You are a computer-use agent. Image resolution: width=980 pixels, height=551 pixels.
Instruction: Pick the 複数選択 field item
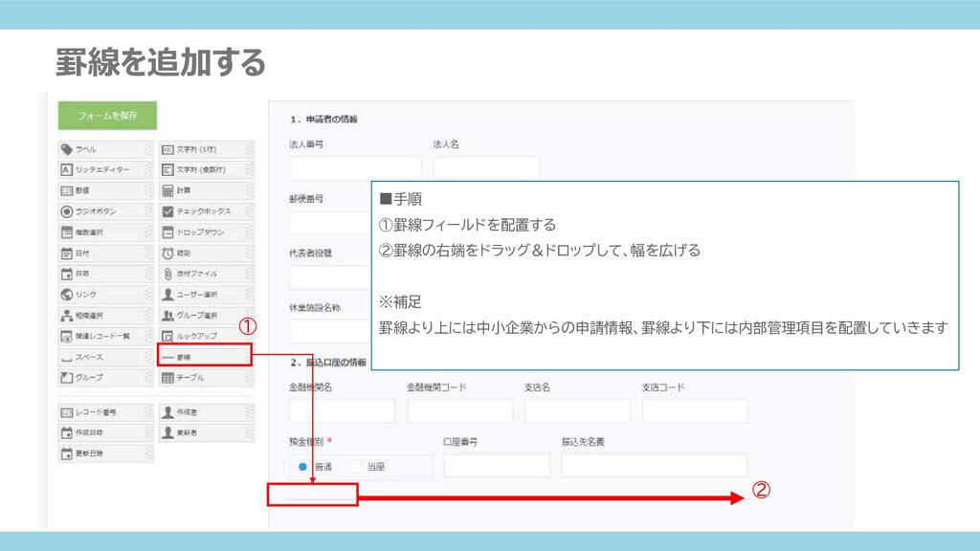[x=105, y=232]
